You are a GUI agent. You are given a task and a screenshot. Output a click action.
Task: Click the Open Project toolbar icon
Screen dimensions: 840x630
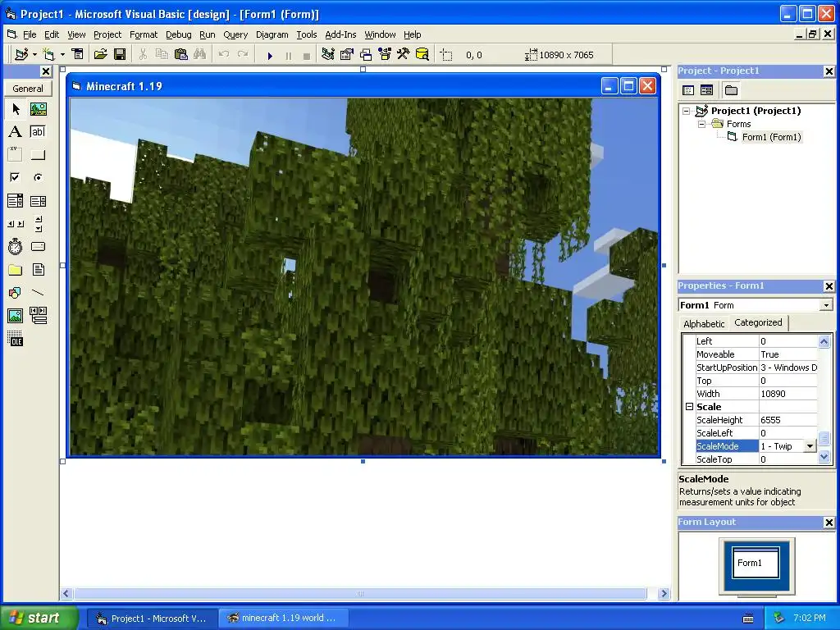coord(100,54)
